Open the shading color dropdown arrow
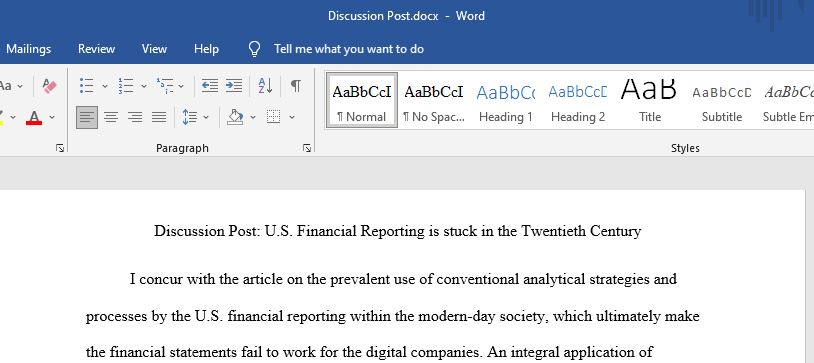 [253, 118]
